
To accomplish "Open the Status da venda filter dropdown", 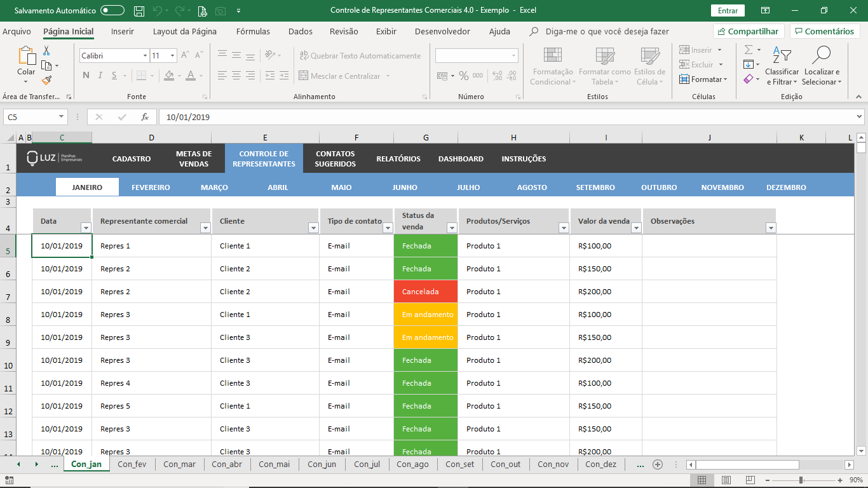I will pos(452,227).
